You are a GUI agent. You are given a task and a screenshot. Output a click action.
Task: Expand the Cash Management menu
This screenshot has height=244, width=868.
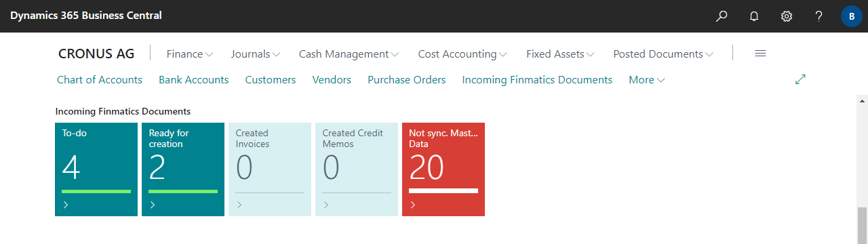click(349, 54)
